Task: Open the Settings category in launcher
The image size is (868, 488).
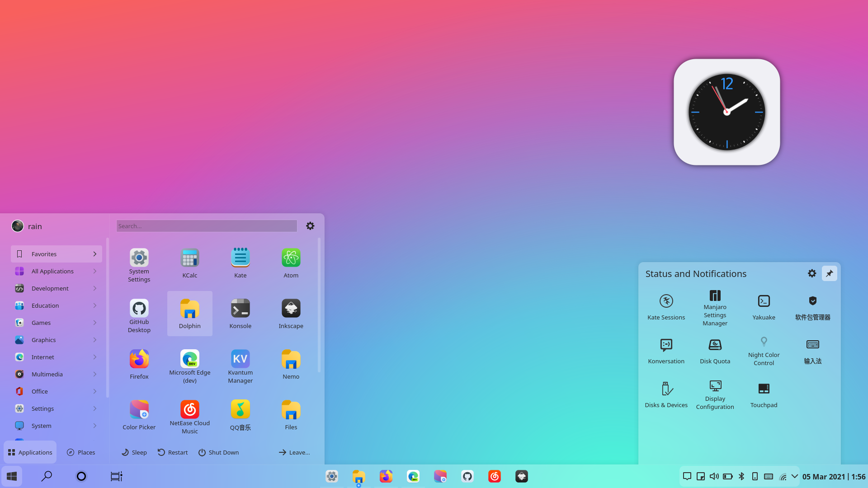Action: click(57, 408)
